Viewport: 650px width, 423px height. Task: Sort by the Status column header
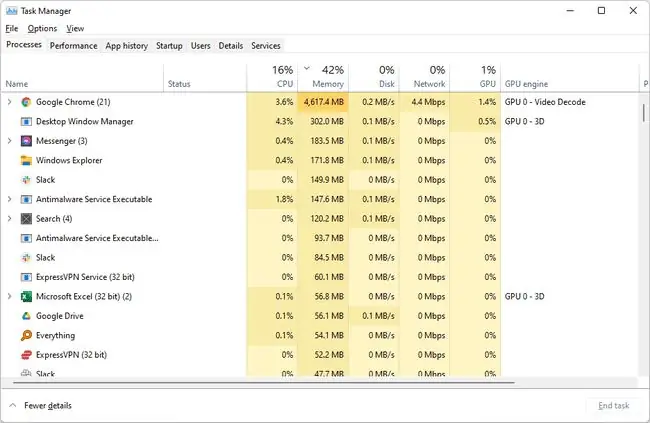pyautogui.click(x=205, y=78)
